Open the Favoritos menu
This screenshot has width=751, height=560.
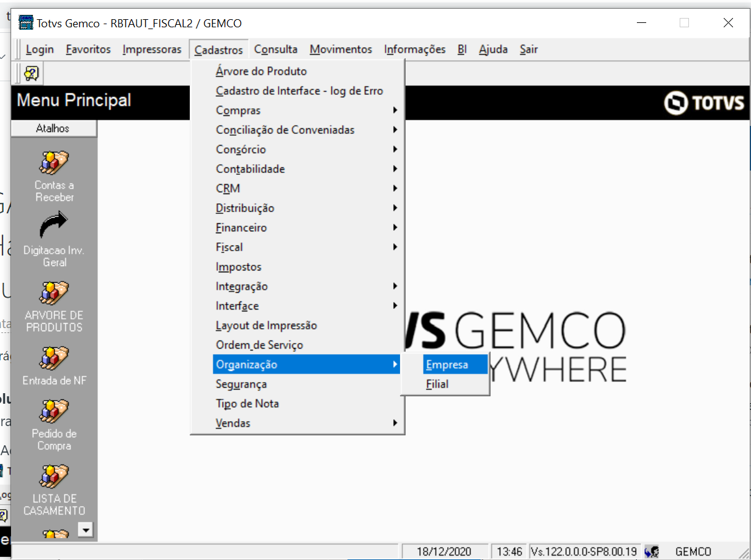pyautogui.click(x=88, y=49)
